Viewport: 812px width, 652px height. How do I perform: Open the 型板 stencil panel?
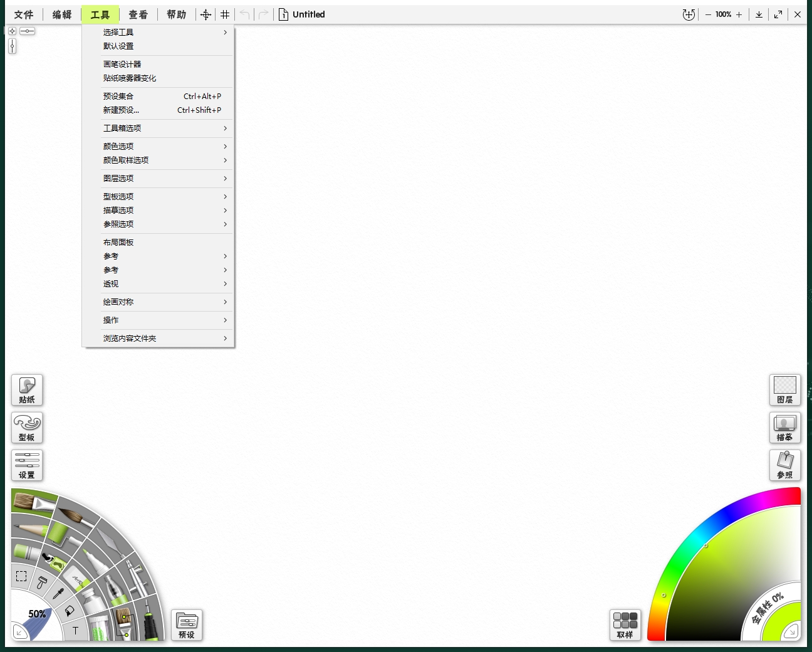point(27,428)
